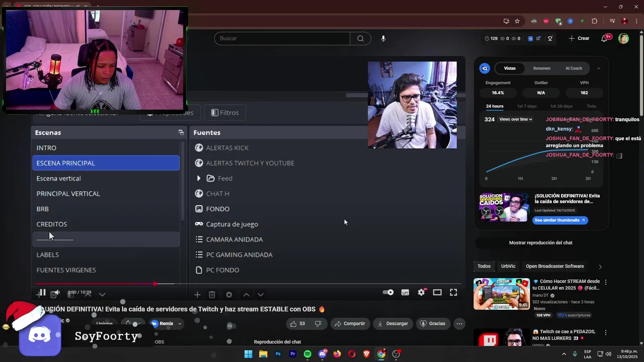Select 24 hours time range in vidIQ
This screenshot has width=644, height=362.
(x=495, y=106)
